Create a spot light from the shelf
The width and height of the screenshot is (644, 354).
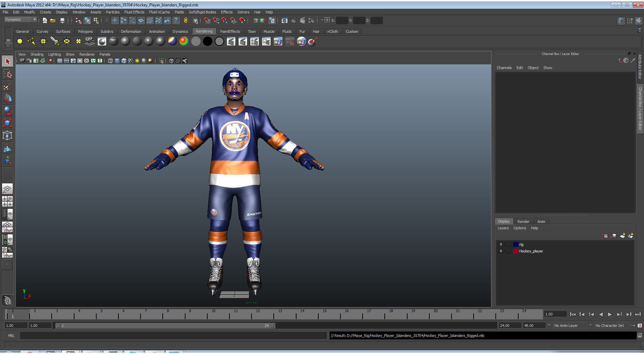point(55,42)
